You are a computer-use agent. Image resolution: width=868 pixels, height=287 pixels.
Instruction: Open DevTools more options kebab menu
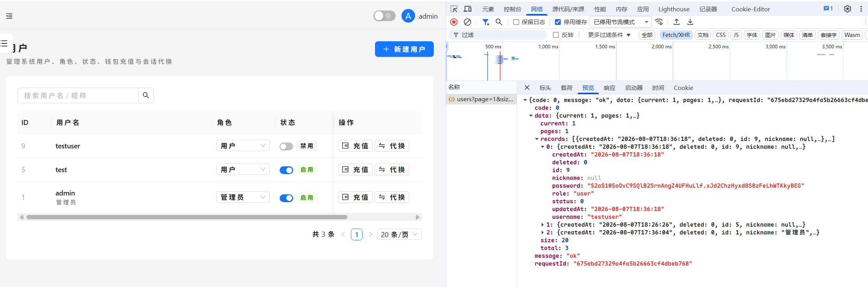point(861,9)
